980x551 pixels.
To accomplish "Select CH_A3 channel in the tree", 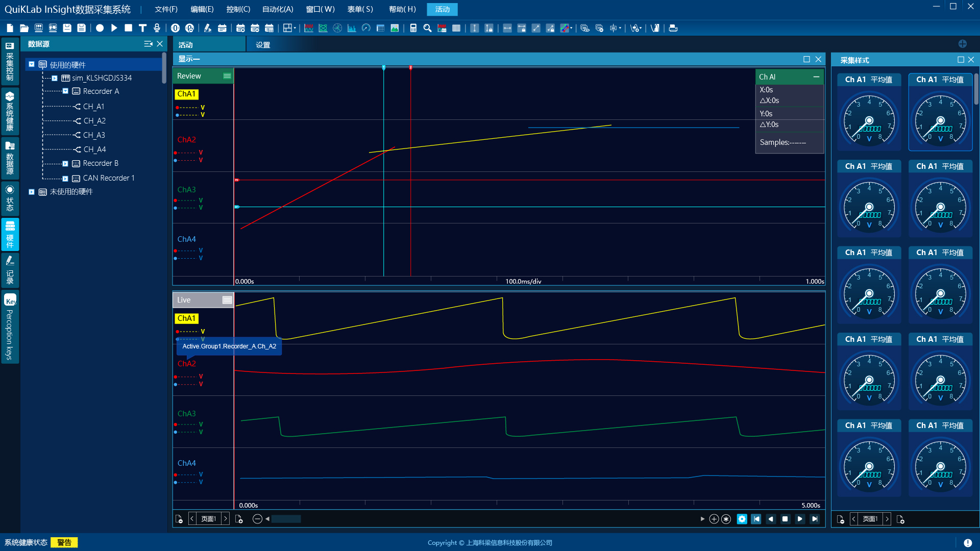I will (94, 135).
